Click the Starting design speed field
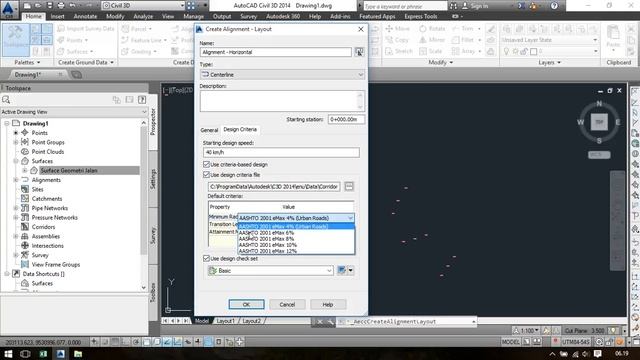The height and width of the screenshot is (360, 640). pyautogui.click(x=281, y=152)
